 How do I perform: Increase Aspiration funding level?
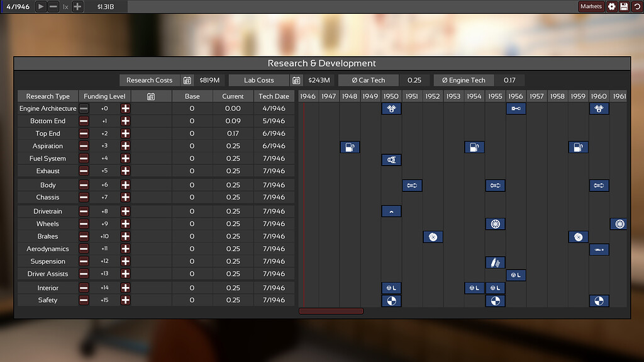(x=126, y=146)
